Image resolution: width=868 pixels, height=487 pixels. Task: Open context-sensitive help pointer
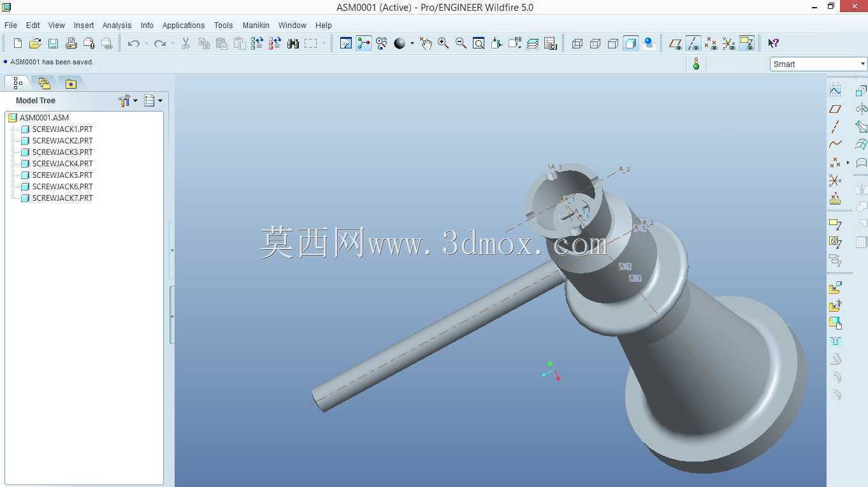tap(773, 43)
